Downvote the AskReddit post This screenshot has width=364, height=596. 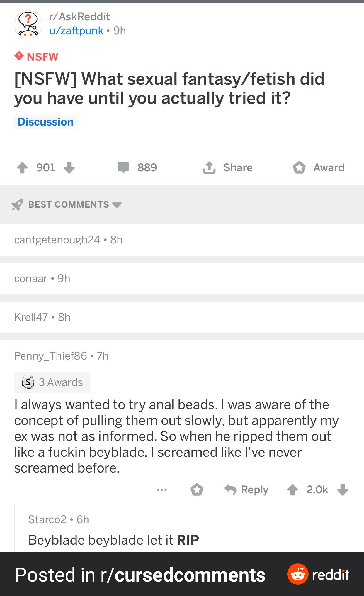point(69,168)
